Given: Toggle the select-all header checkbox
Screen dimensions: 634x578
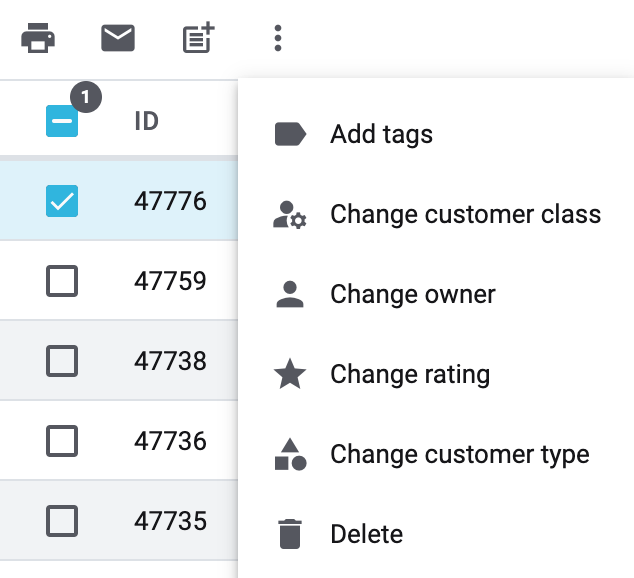Looking at the screenshot, I should [62, 121].
